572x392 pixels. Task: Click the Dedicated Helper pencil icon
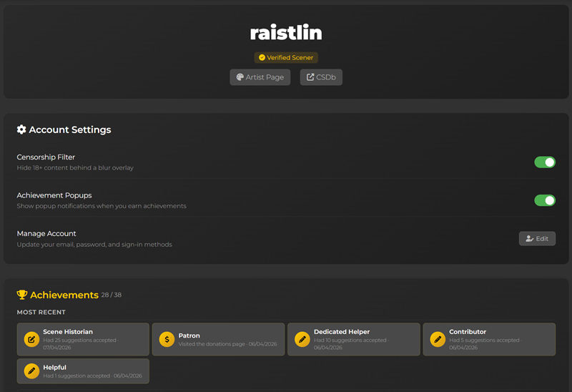point(302,339)
